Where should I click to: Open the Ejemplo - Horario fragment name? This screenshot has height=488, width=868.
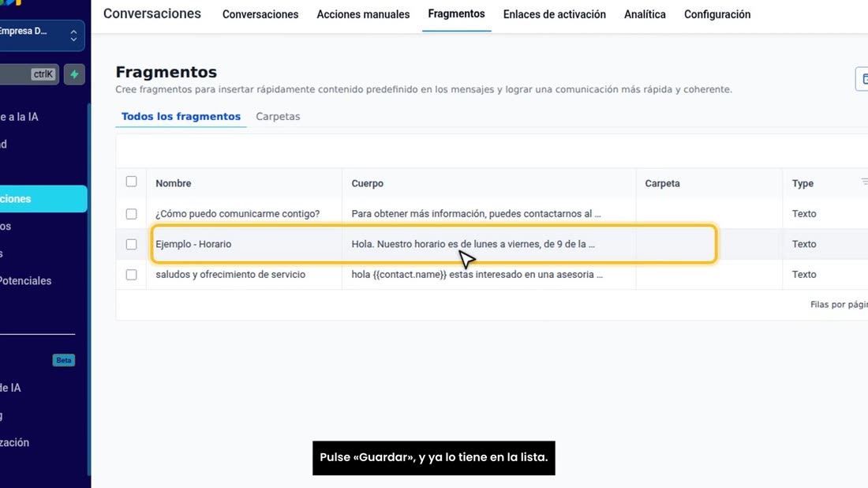[x=193, y=244]
